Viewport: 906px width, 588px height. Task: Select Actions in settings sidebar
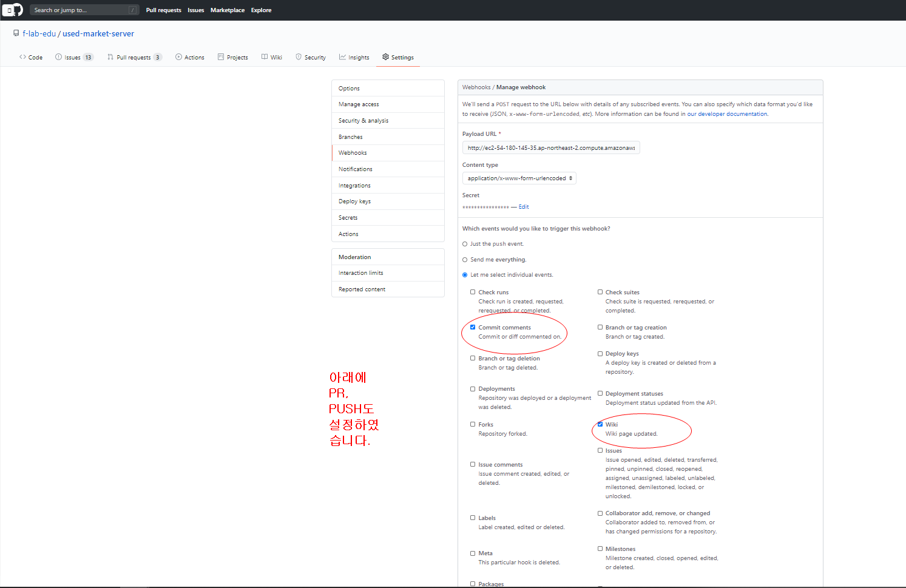point(388,234)
